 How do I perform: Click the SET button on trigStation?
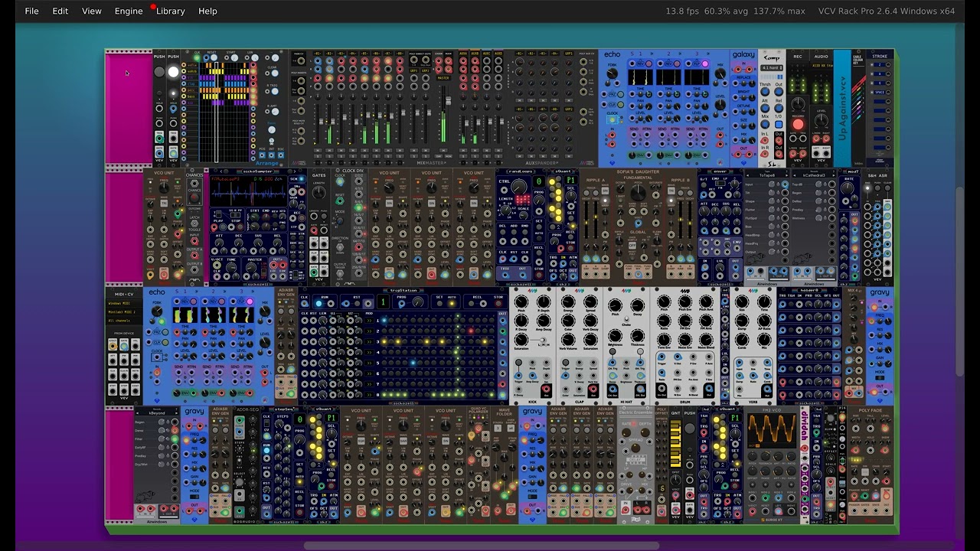point(439,304)
